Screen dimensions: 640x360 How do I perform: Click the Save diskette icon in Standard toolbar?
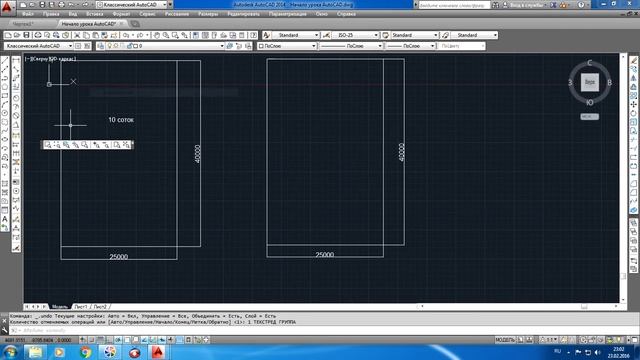(26, 36)
